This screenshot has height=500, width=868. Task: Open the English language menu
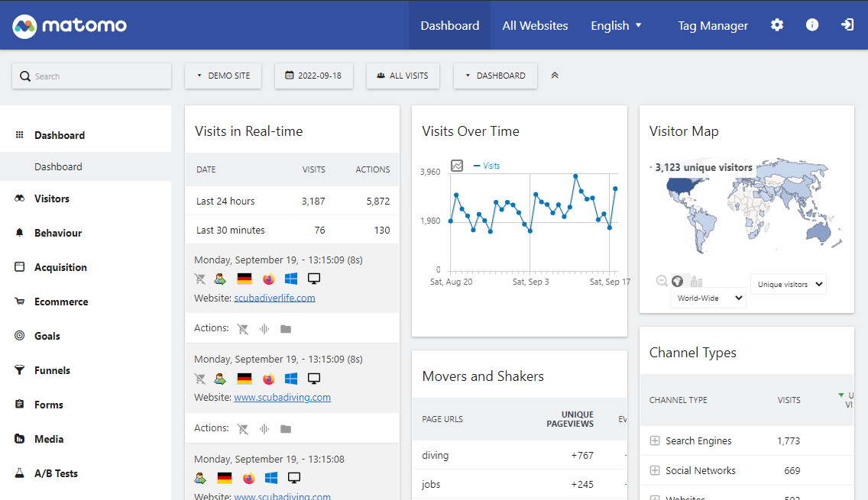click(616, 25)
